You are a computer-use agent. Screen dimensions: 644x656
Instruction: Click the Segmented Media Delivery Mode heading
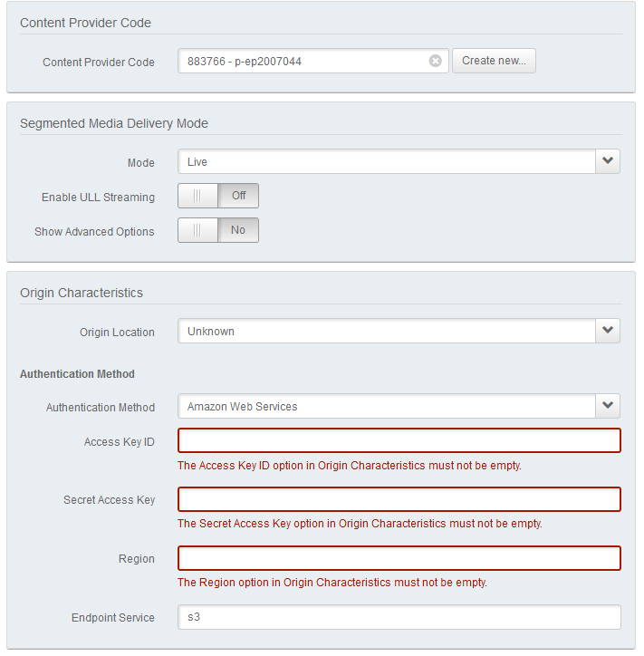[x=114, y=123]
